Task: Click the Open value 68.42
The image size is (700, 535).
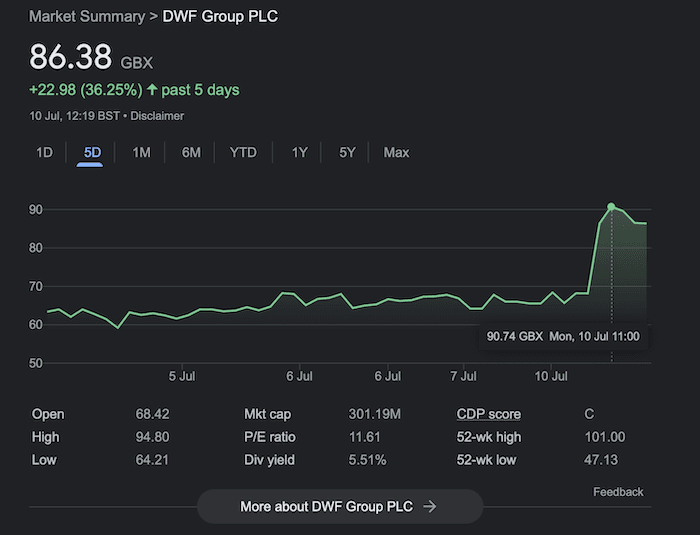Action: point(152,414)
